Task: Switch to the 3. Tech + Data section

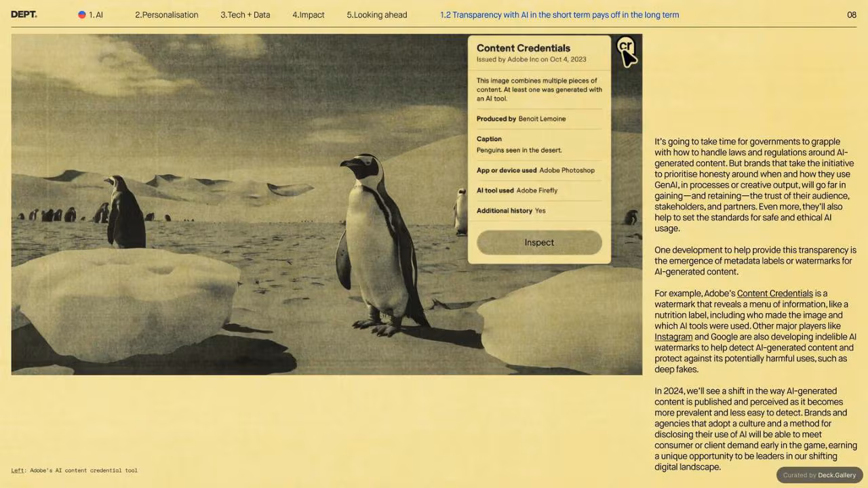Action: (245, 14)
